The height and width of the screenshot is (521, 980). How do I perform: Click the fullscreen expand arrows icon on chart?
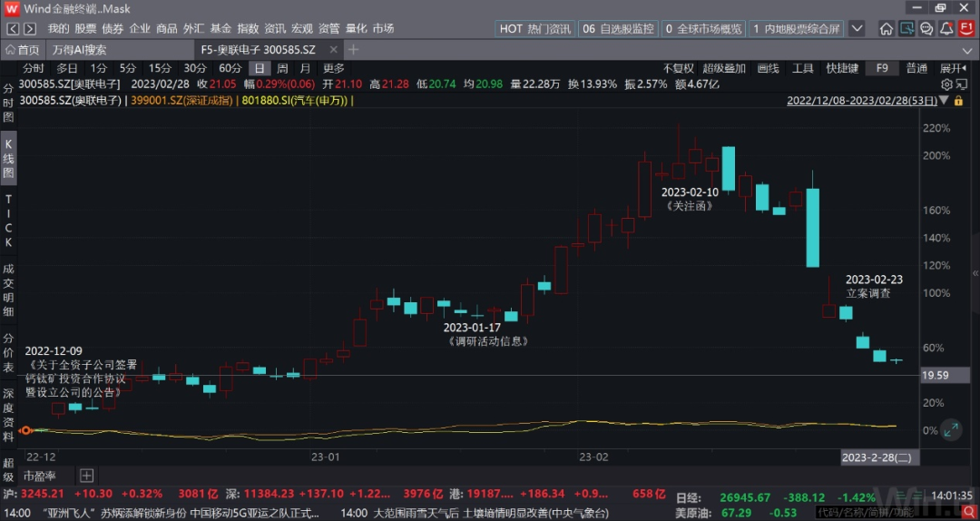point(951,429)
